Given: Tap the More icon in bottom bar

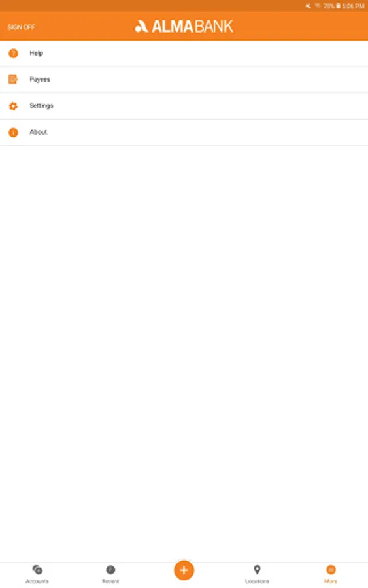Looking at the screenshot, I should [x=331, y=570].
